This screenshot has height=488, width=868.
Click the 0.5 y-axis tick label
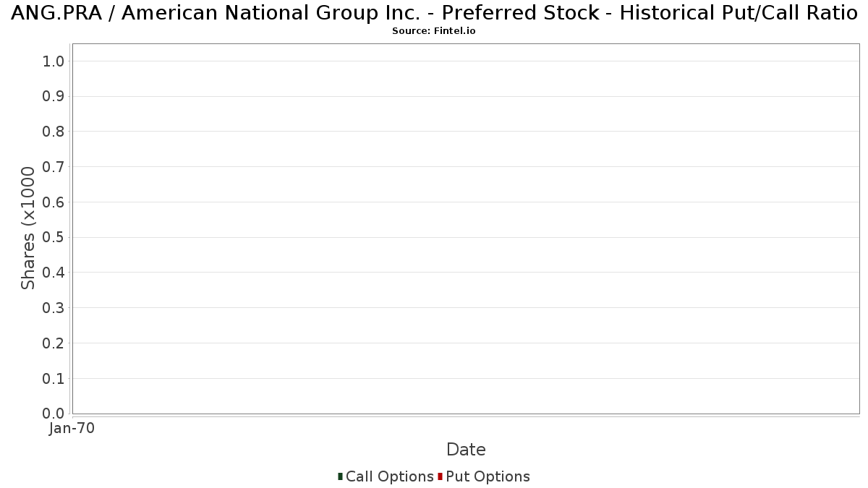[x=54, y=238]
